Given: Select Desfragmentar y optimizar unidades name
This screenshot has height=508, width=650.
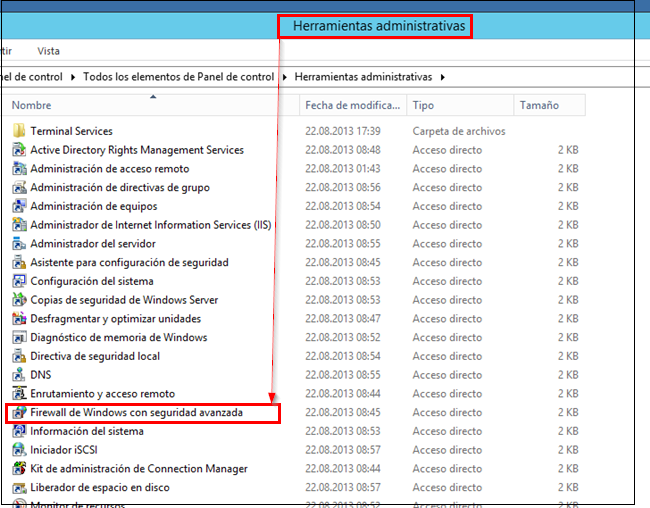Looking at the screenshot, I should pyautogui.click(x=115, y=318).
